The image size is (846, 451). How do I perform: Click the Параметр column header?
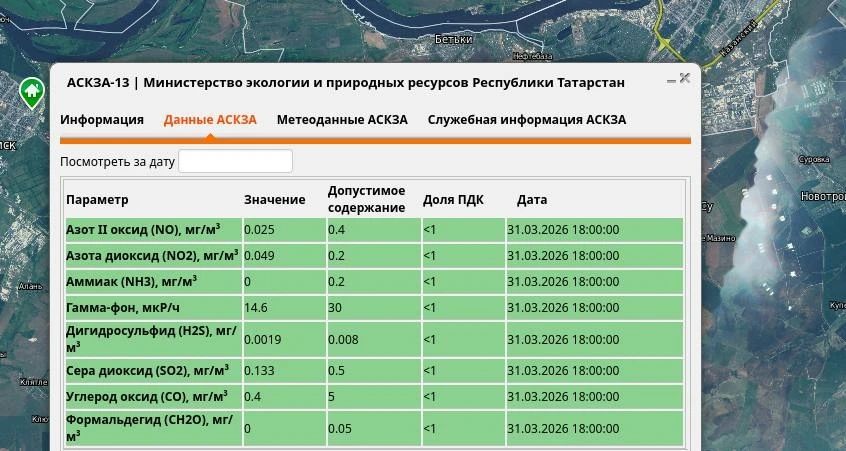tap(98, 200)
